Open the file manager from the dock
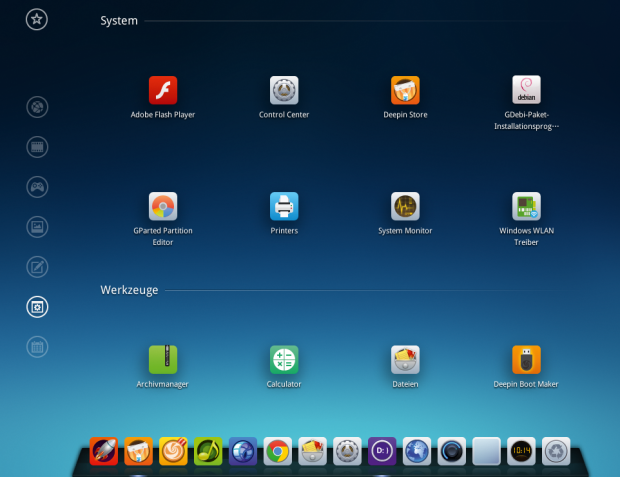Image resolution: width=620 pixels, height=477 pixels. [312, 451]
